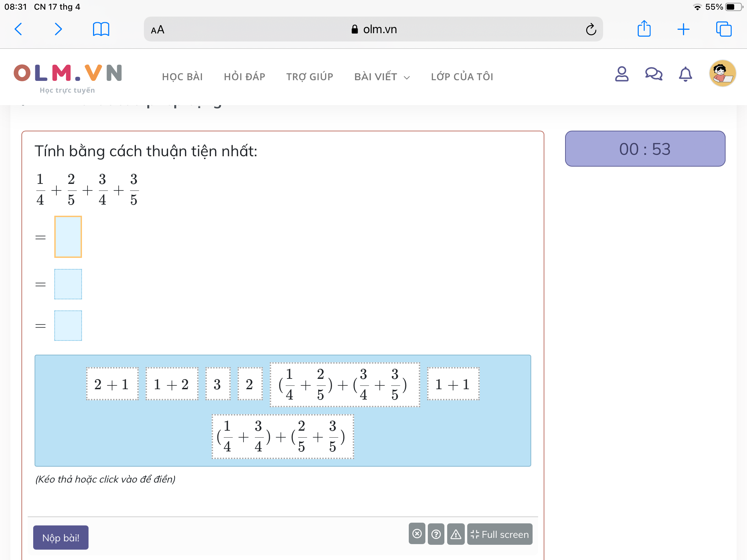Open the question mark help icon

pos(436,534)
